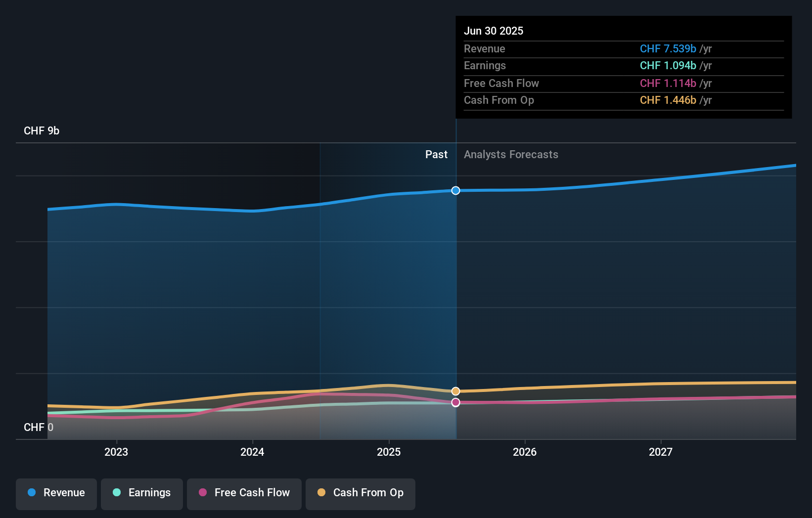Toggle the Cash From Op series visibility
Screen dimensions: 812x518
[360, 494]
